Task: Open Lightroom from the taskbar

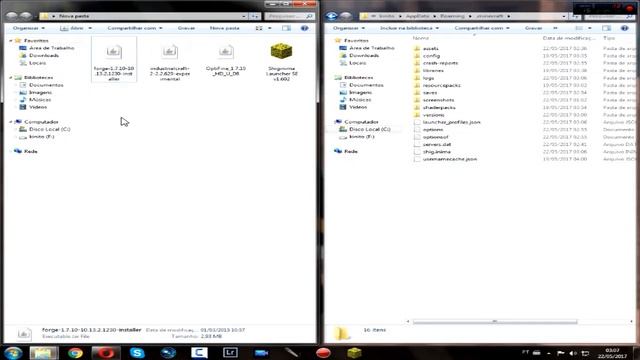Action: coord(230,353)
